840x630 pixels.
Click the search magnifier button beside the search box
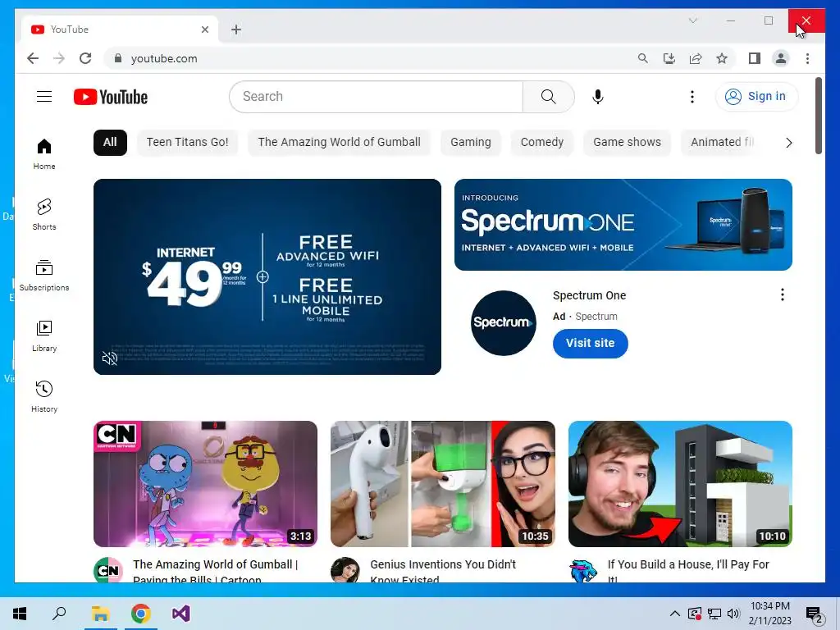[x=548, y=97]
